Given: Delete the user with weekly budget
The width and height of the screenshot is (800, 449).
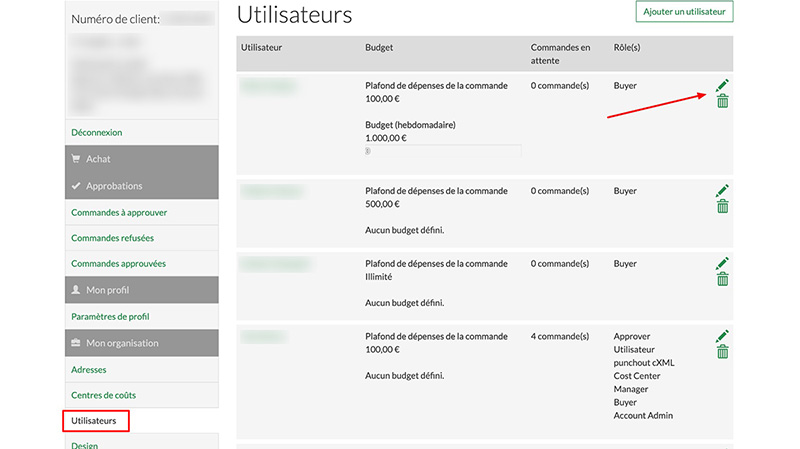Looking at the screenshot, I should (722, 101).
